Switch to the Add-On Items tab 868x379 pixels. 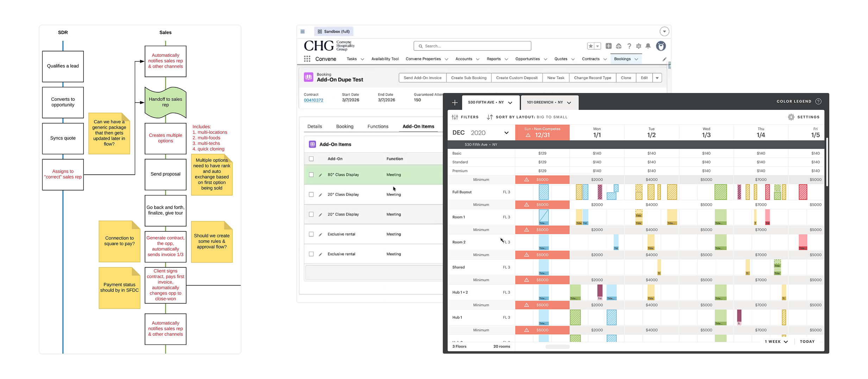(419, 126)
